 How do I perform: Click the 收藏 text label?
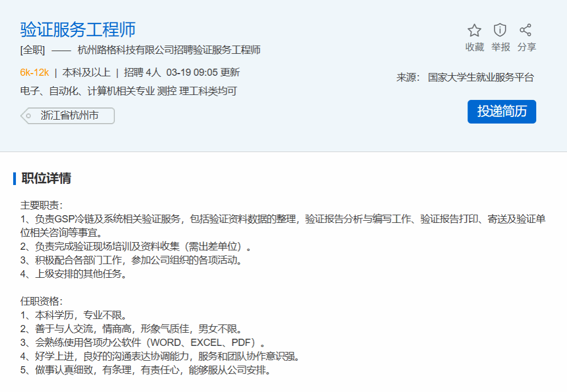pos(475,47)
